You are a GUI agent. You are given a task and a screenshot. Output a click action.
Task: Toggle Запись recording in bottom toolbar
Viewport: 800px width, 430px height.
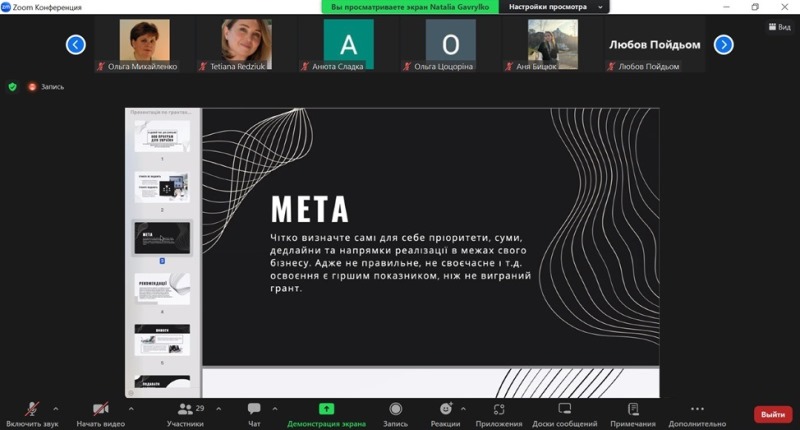coord(395,415)
